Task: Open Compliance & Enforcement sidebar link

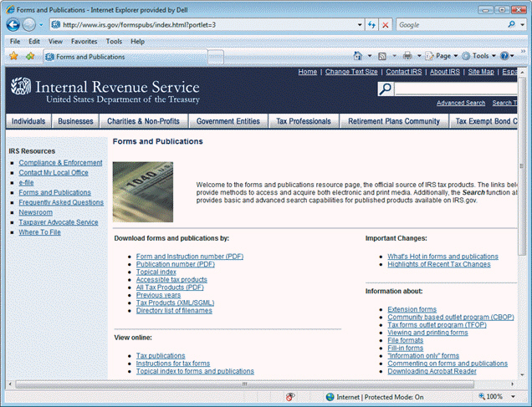Action: pos(60,163)
